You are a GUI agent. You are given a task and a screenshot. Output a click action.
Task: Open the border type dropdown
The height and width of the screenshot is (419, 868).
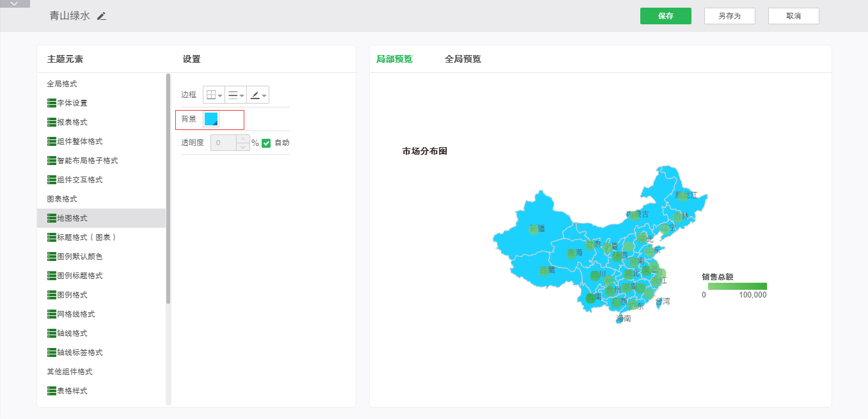[214, 95]
